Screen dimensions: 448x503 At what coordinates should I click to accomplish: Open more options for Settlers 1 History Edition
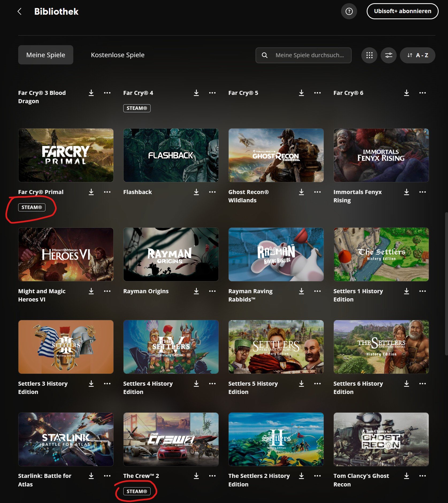(423, 291)
